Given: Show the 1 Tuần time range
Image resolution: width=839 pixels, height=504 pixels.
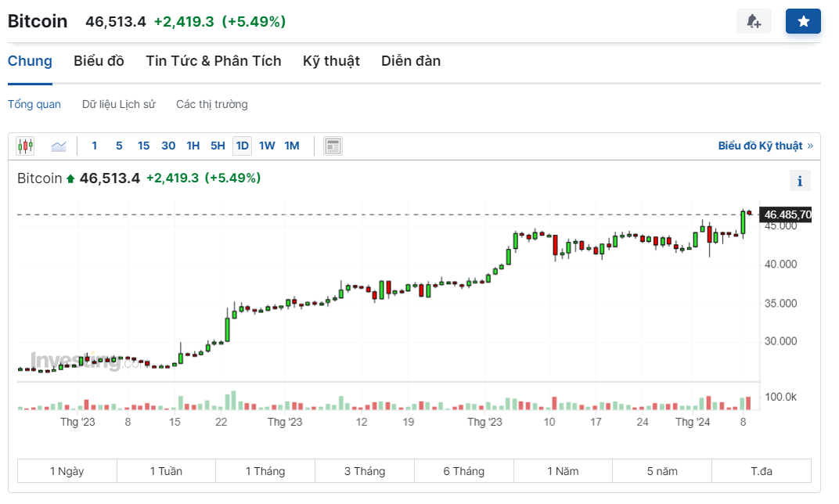Looking at the screenshot, I should pyautogui.click(x=166, y=471).
